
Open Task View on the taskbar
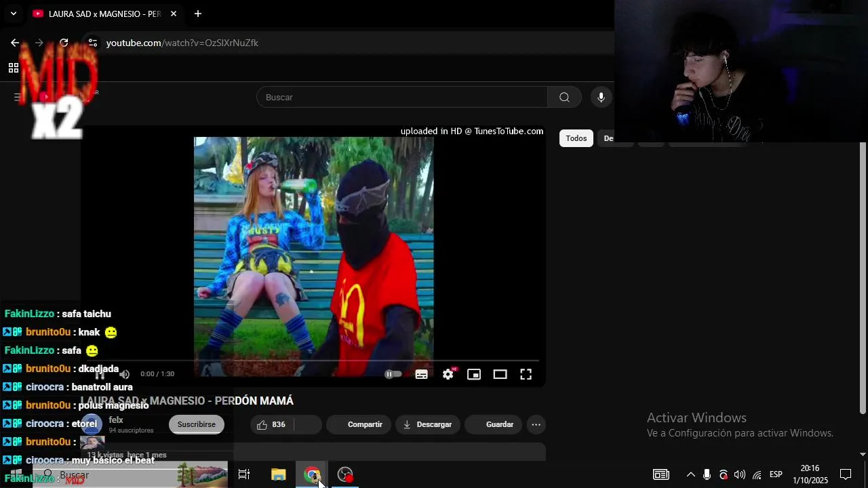pyautogui.click(x=244, y=474)
